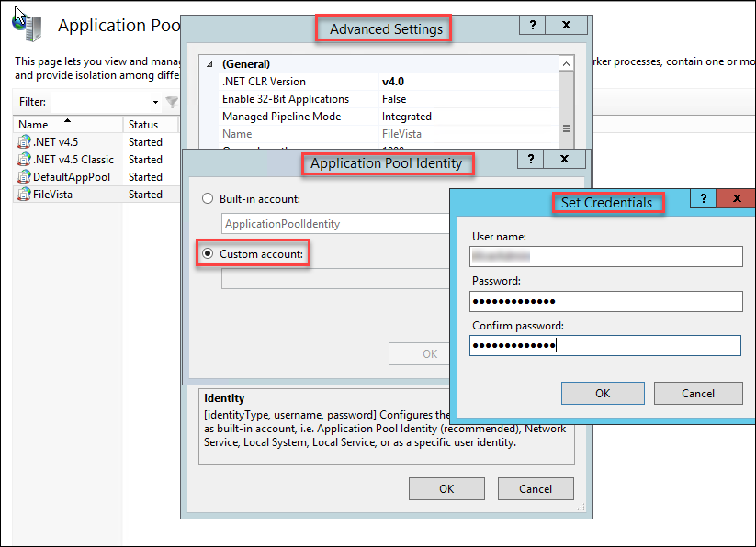The height and width of the screenshot is (547, 756).
Task: Click OK in Application Pool Identity dialog
Action: point(420,354)
